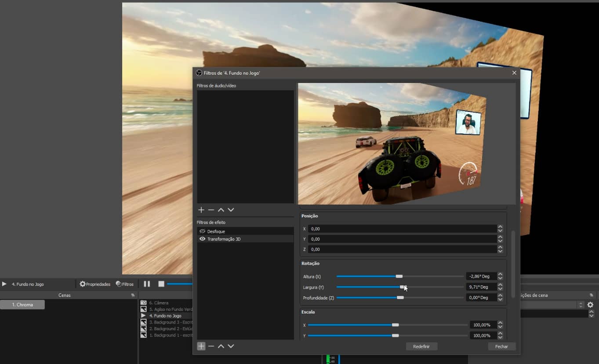Increase transition duration with up arrow in main window
Viewport: 599px width, 364px height.
[591, 312]
